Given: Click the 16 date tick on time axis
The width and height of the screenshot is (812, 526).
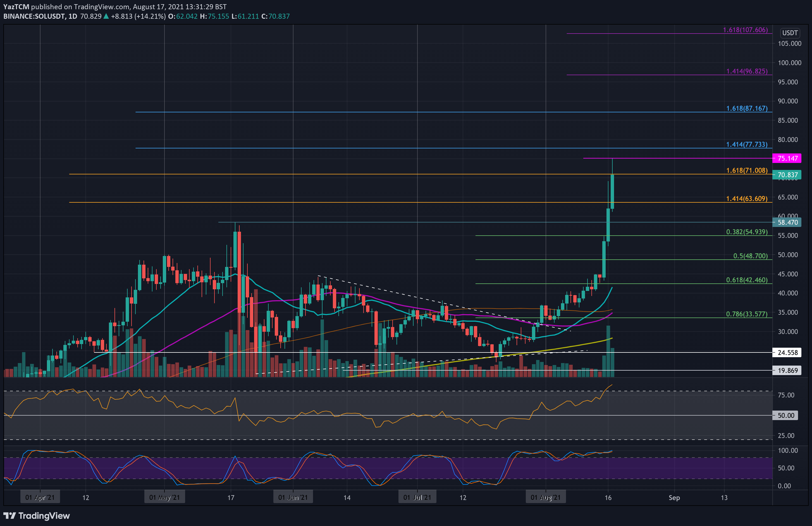Looking at the screenshot, I should (608, 498).
